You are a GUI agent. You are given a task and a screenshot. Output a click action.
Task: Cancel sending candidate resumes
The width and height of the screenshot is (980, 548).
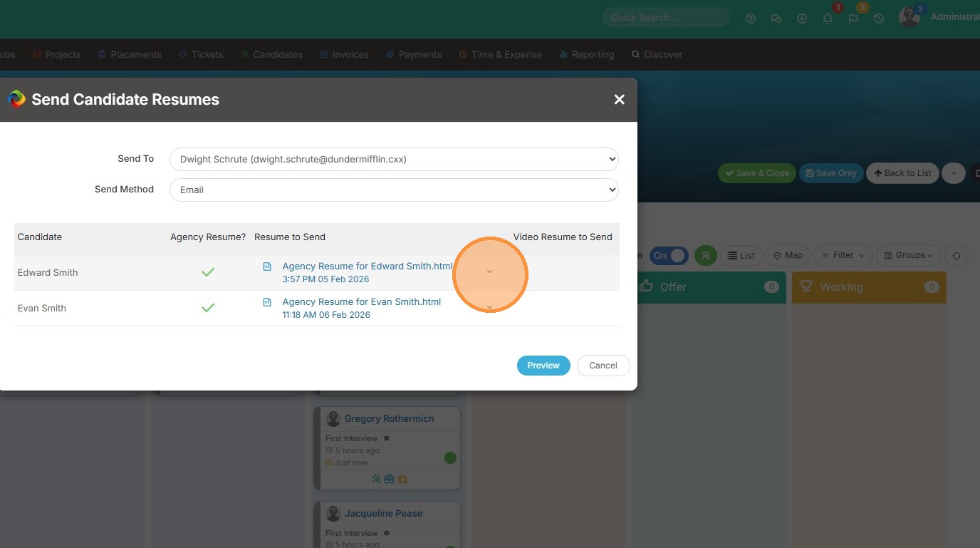603,366
